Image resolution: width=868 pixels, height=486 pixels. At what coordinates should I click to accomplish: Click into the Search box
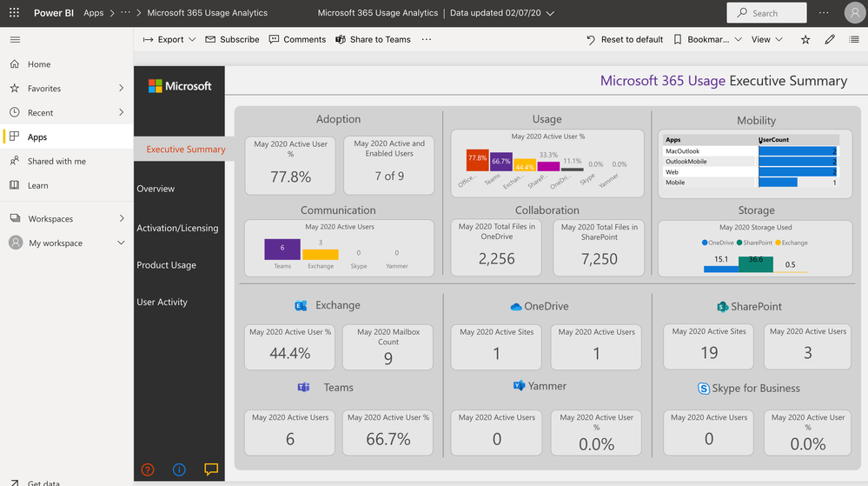pyautogui.click(x=766, y=13)
